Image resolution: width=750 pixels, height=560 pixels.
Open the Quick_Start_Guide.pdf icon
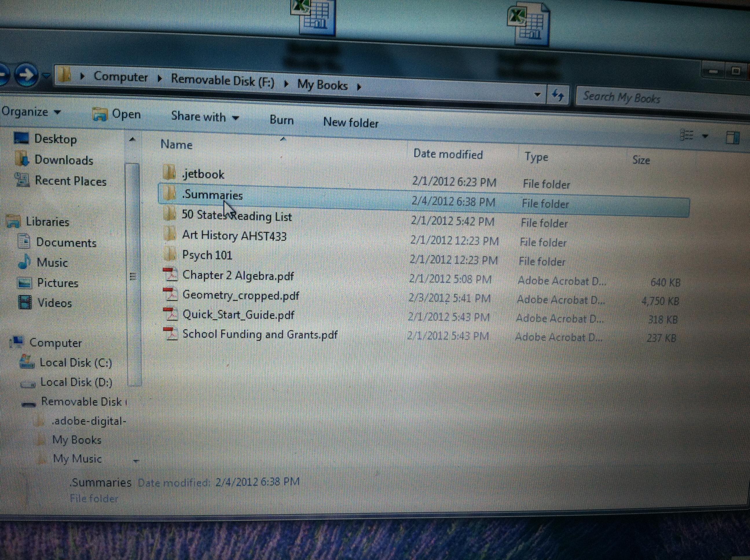tap(170, 314)
